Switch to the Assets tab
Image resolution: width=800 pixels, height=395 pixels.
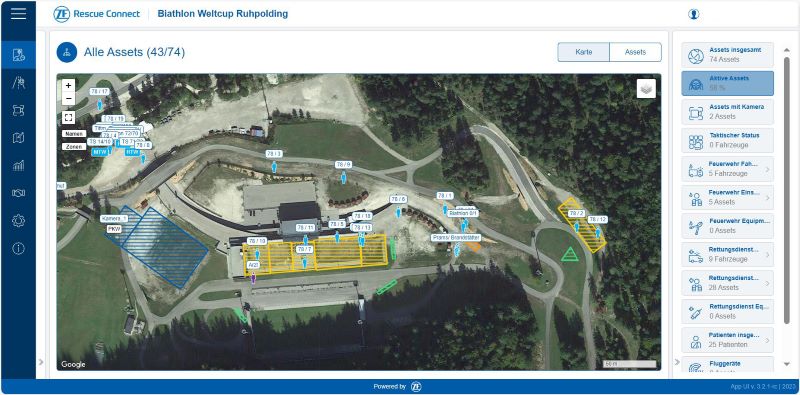[636, 52]
